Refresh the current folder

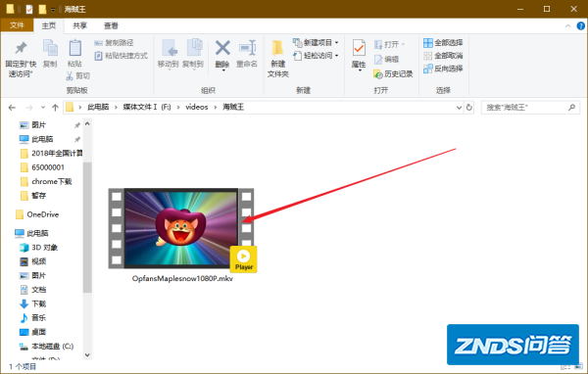tap(469, 108)
